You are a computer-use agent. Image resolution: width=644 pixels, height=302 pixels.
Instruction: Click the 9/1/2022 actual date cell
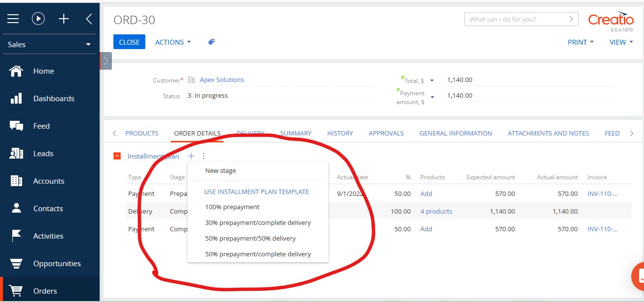350,194
